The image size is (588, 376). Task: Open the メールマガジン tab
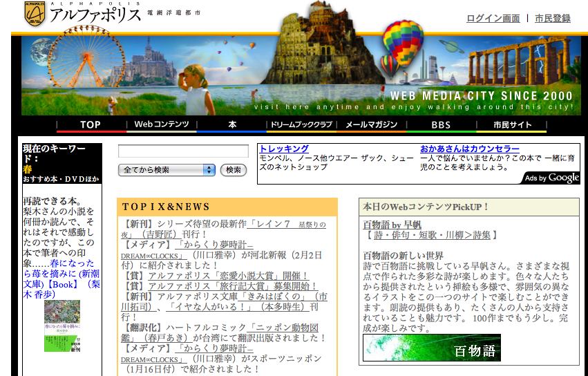371,125
